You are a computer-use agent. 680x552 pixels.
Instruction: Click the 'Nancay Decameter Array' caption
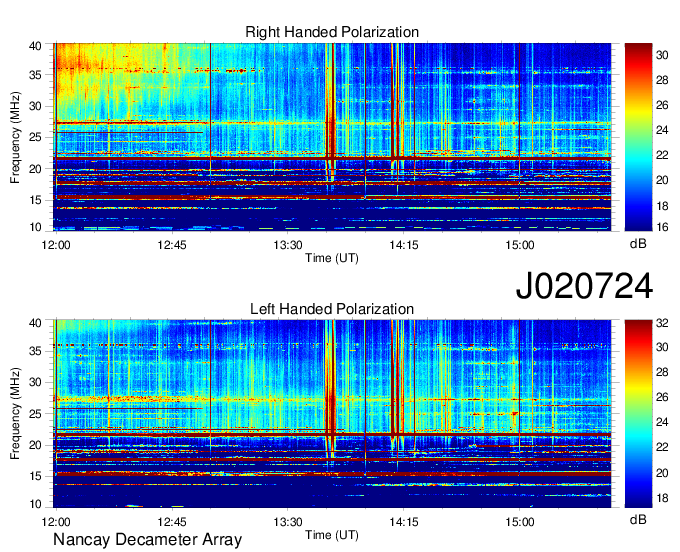147,540
